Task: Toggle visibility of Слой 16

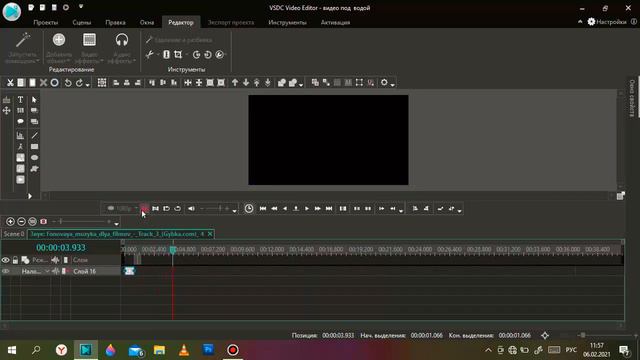Action: 6,271
